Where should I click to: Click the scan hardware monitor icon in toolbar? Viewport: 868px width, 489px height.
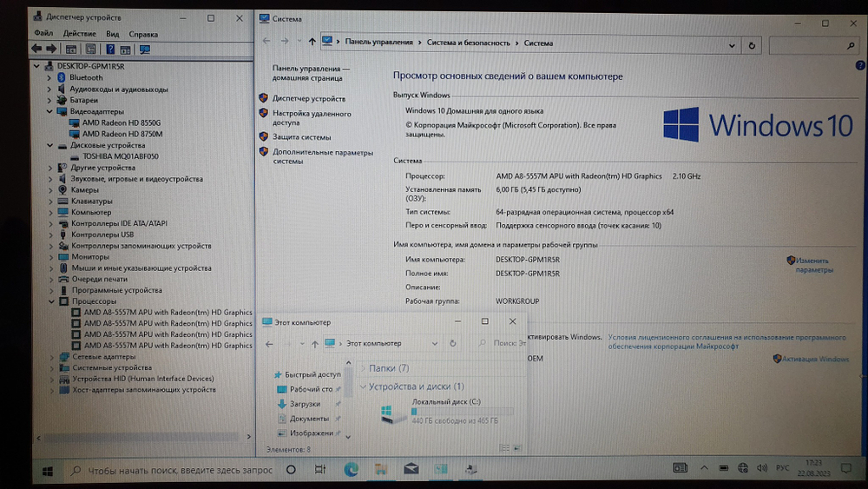(145, 50)
